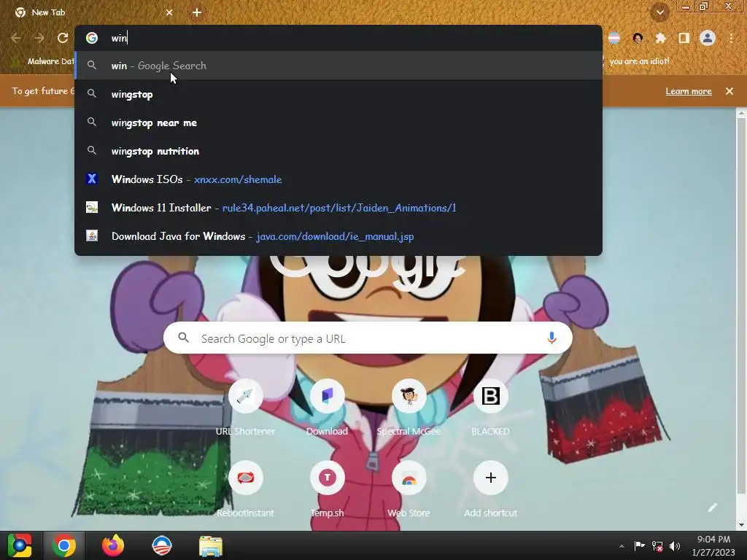The width and height of the screenshot is (747, 560).
Task: Click in the omnibox containing win
Action: pos(338,38)
